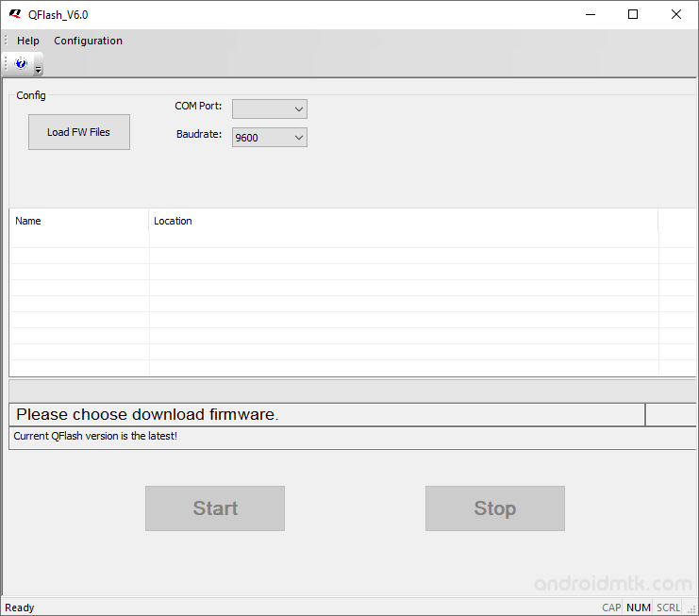Click the Baudrate label
The image size is (699, 616).
(x=199, y=134)
